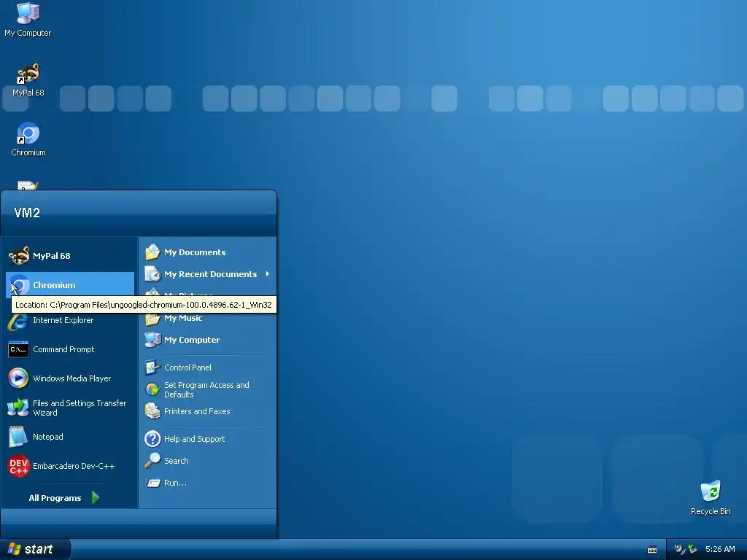This screenshot has width=747, height=560.
Task: Open the MyPal 68 desktop shortcut
Action: (x=28, y=79)
